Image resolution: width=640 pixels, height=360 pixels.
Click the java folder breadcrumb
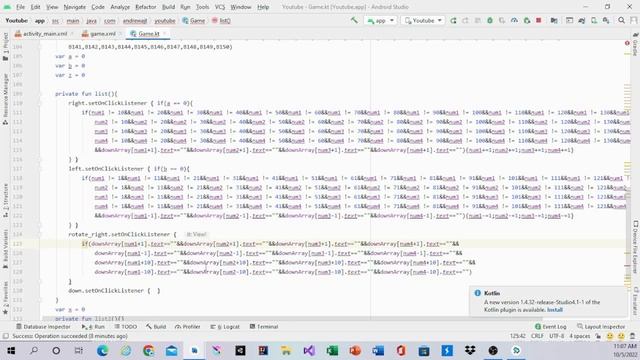(91, 20)
